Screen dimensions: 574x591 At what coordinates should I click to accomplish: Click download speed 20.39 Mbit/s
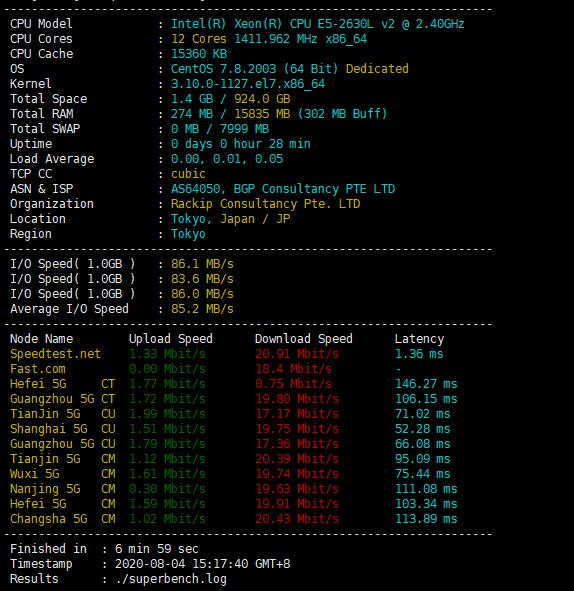[x=297, y=459]
